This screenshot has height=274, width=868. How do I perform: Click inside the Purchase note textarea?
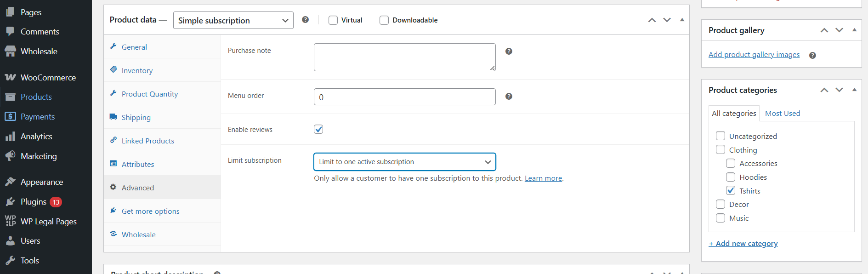(x=404, y=57)
